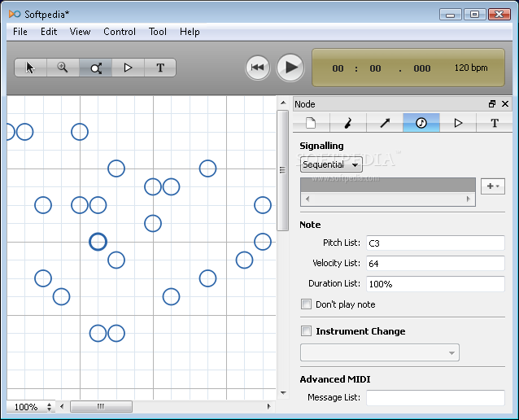
Task: Expand the Sequential signalling dropdown
Action: [x=331, y=164]
